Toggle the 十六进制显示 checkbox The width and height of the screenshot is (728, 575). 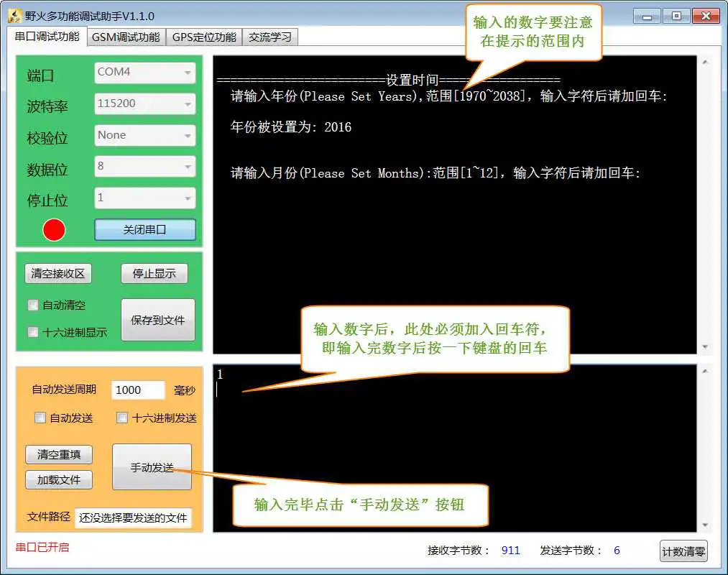33,332
